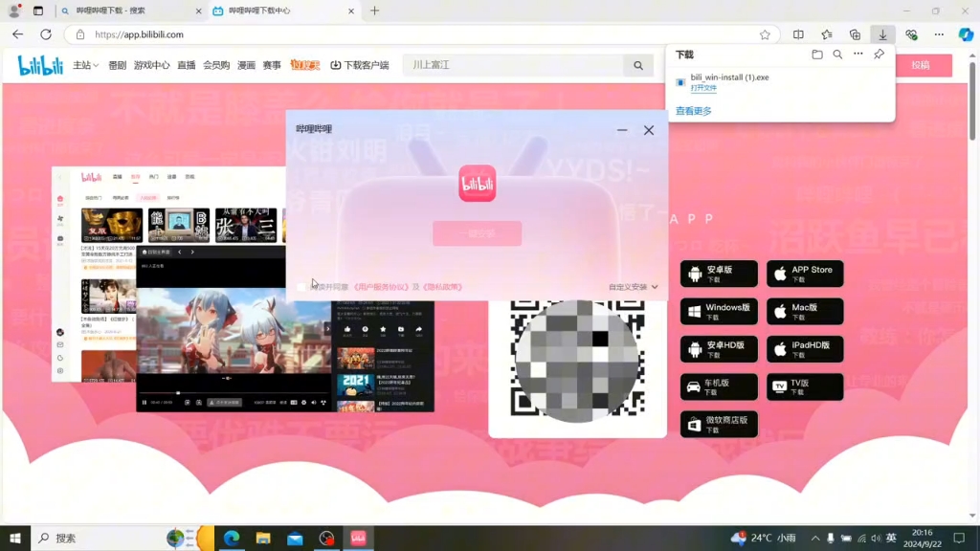Click 下载客户端 in the site navigation

[x=360, y=65]
